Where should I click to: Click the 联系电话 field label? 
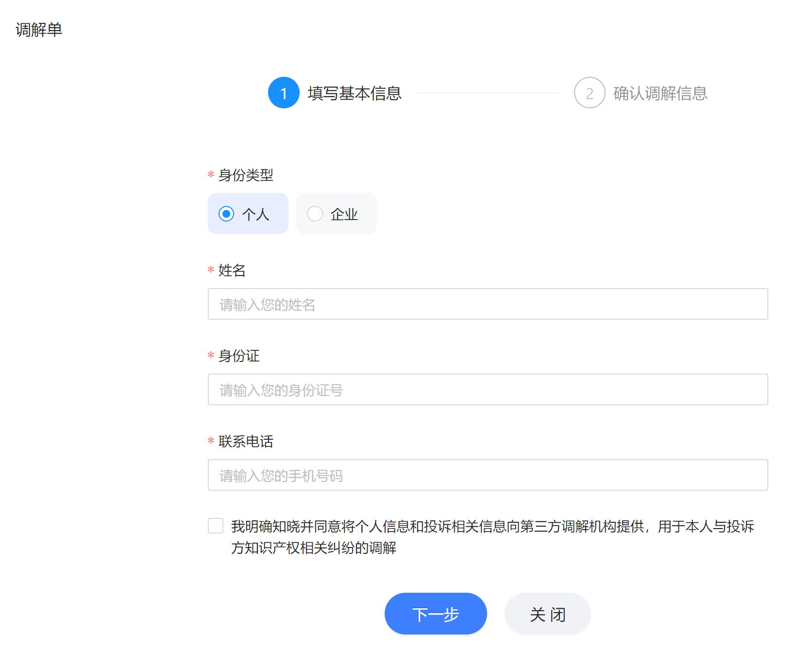coord(246,441)
